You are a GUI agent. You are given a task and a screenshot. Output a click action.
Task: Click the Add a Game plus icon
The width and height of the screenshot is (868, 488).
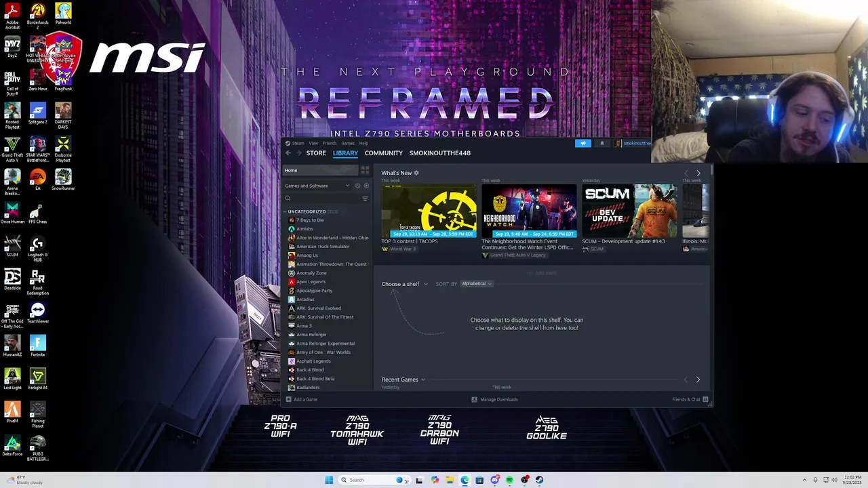tap(288, 399)
